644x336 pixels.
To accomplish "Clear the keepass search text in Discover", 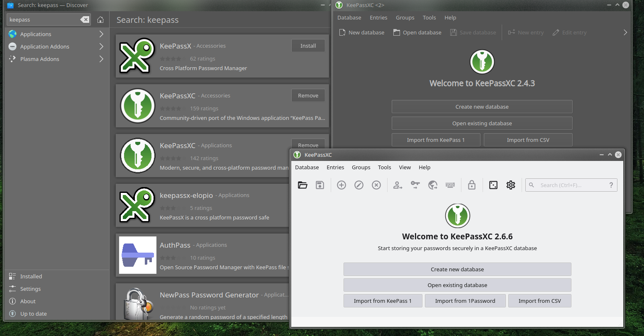I will tap(85, 19).
